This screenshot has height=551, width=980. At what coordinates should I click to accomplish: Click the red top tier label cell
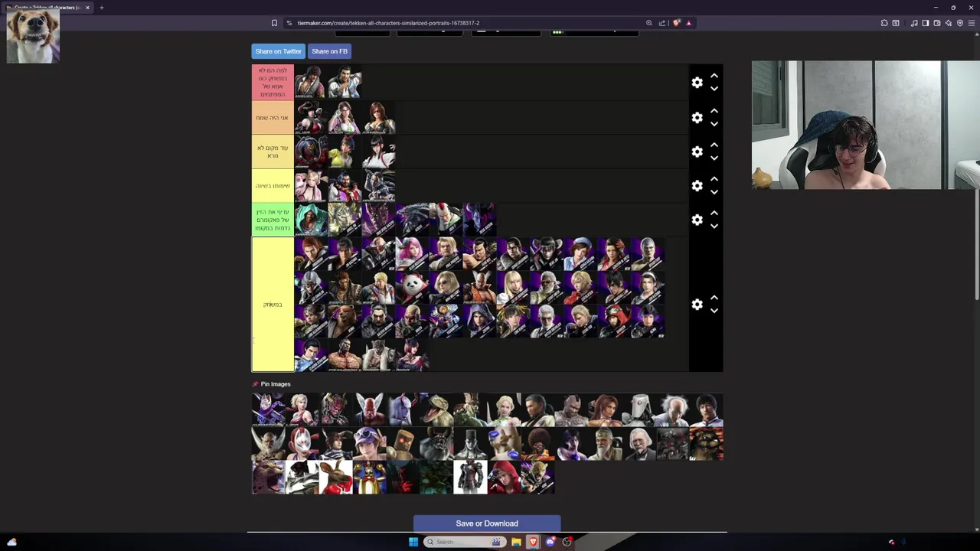[x=273, y=82]
